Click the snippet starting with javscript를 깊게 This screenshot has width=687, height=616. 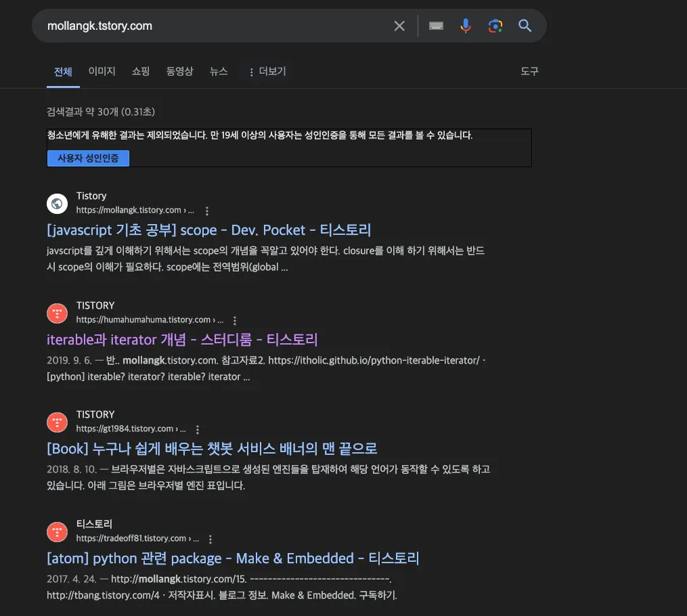tap(265, 259)
